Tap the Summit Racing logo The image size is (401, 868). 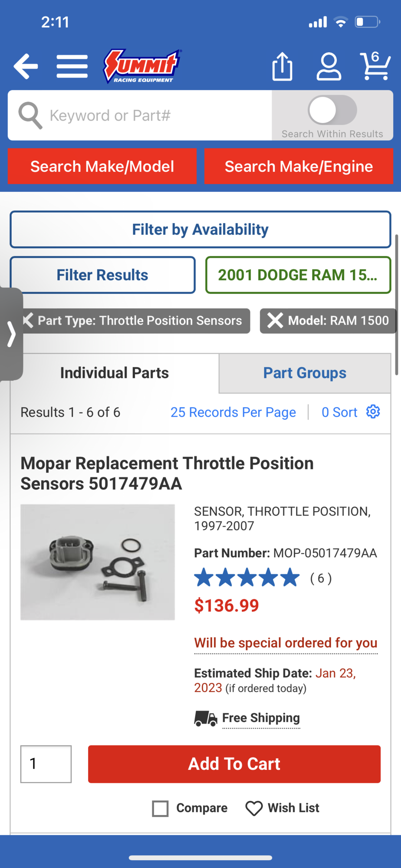point(142,66)
